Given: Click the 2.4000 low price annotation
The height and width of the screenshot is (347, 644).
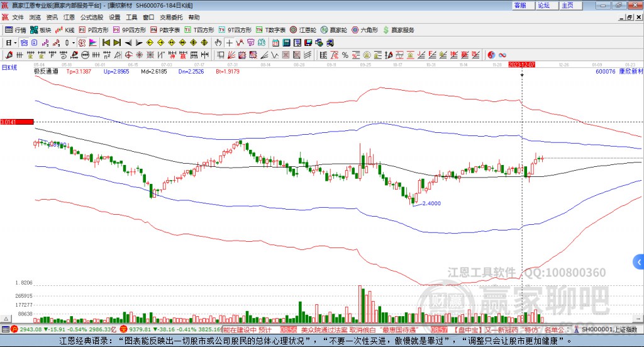Looking at the screenshot, I should tap(431, 203).
